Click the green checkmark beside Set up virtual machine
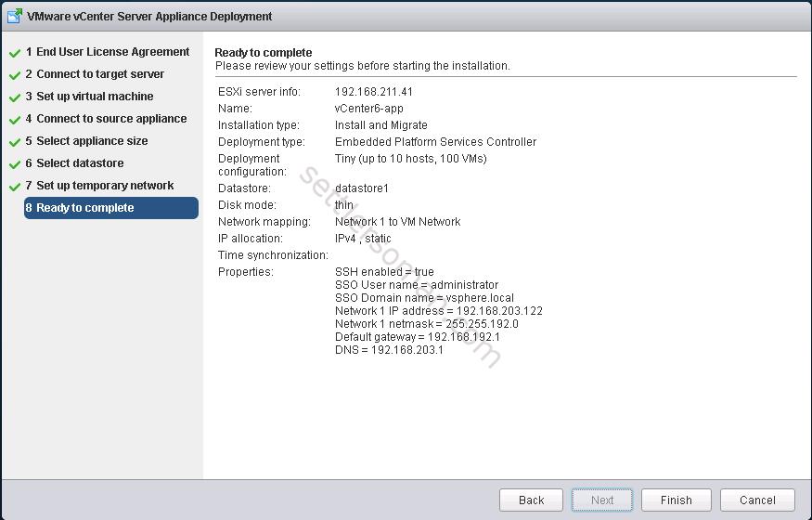The height and width of the screenshot is (520, 812). pos(15,97)
